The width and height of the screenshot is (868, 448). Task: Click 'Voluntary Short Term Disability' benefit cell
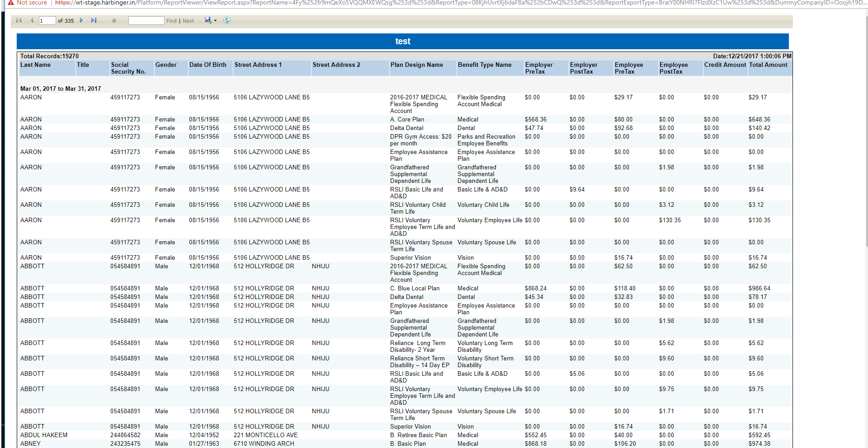485,362
